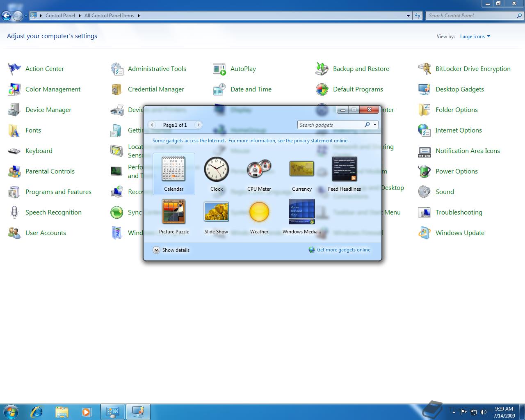This screenshot has height=420, width=525.
Task: Expand the address bar history dropdown
Action: tap(408, 16)
